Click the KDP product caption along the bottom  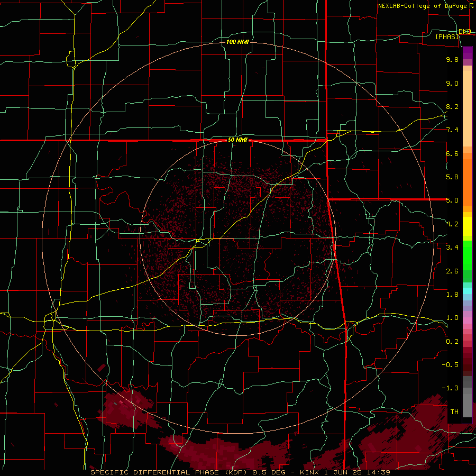240,472
